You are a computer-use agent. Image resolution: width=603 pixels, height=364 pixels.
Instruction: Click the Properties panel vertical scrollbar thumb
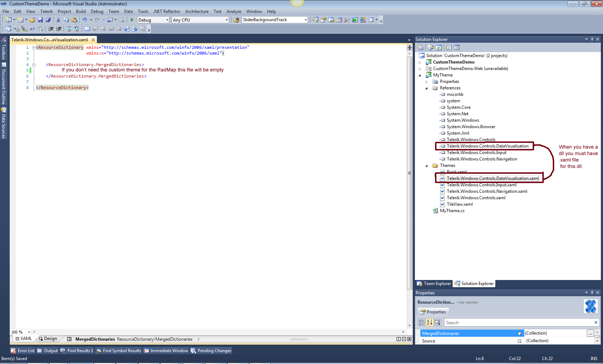pyautogui.click(x=598, y=337)
